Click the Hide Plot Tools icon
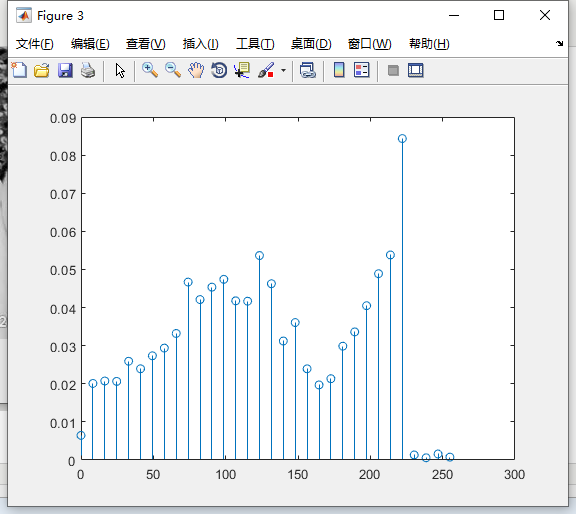 [393, 70]
